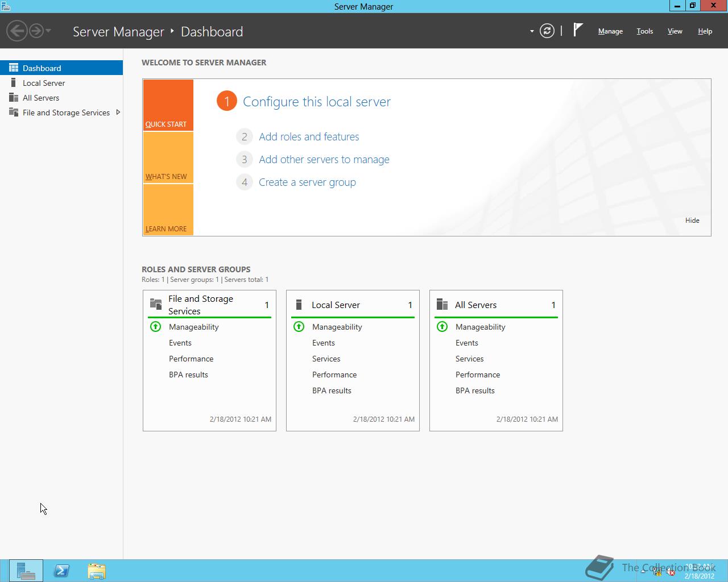Screen dimensions: 728x582
Task: Open File Explorer from the taskbar
Action: pos(97,571)
